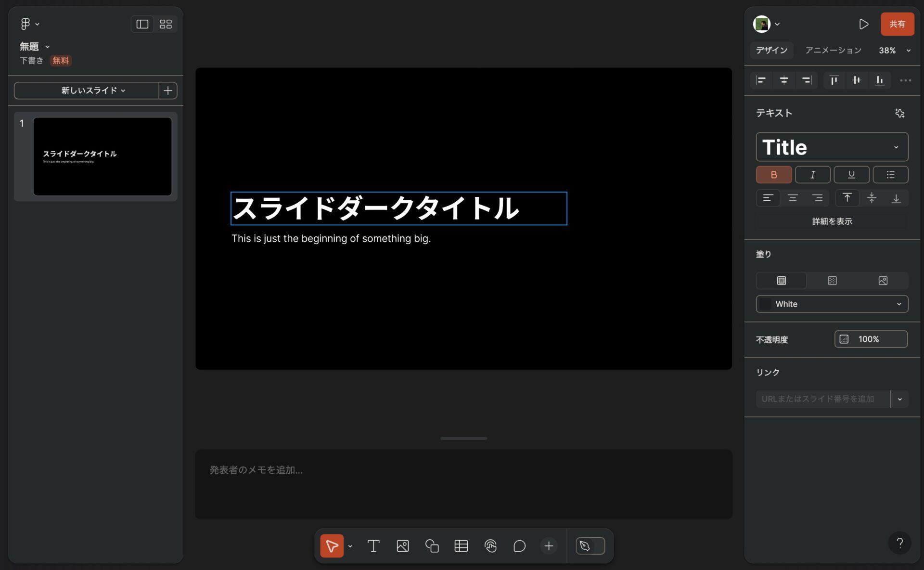Toggle bold formatting on title

click(774, 174)
